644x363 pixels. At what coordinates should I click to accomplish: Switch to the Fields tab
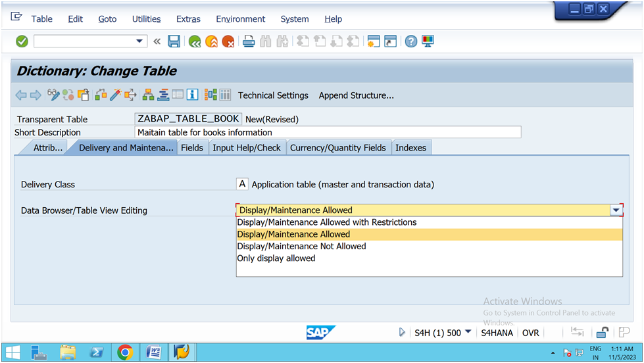[192, 148]
